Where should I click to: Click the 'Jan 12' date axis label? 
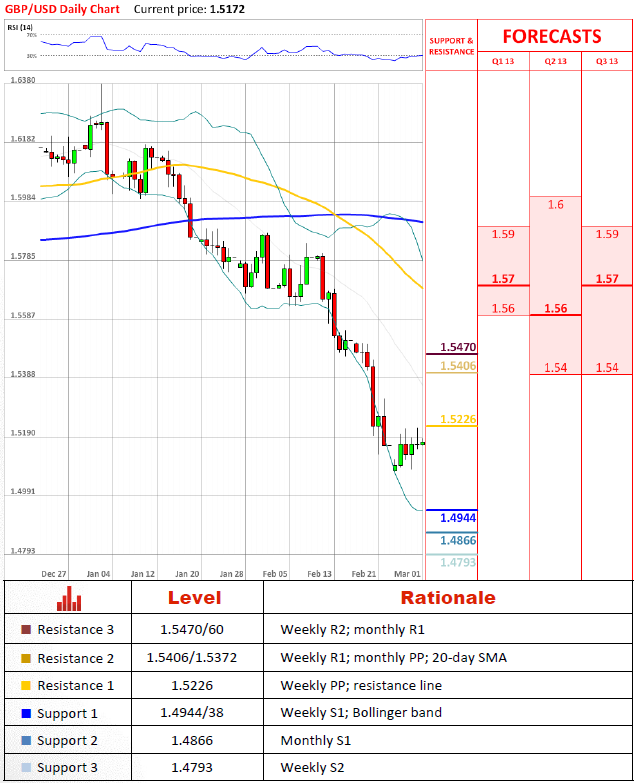click(x=143, y=574)
